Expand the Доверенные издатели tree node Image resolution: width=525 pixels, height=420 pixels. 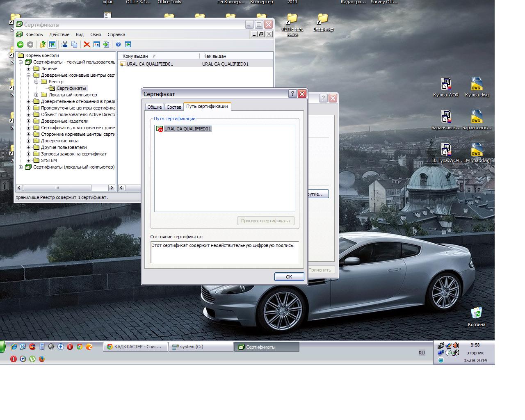(x=29, y=121)
